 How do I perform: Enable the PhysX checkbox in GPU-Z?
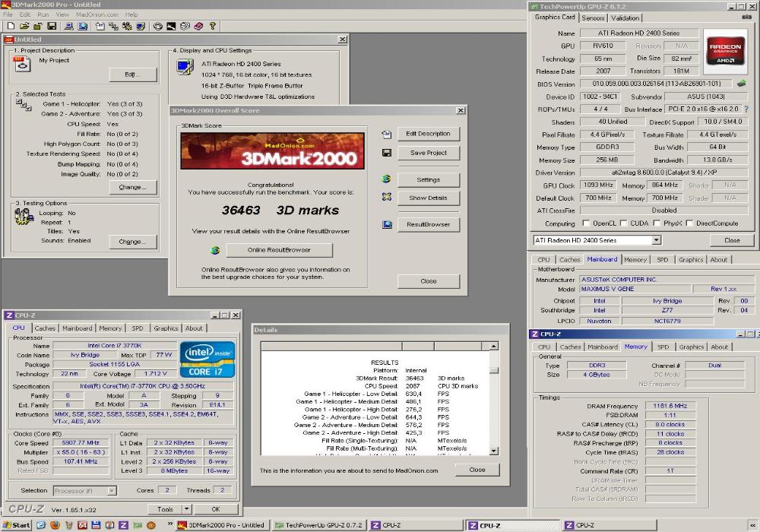point(657,223)
